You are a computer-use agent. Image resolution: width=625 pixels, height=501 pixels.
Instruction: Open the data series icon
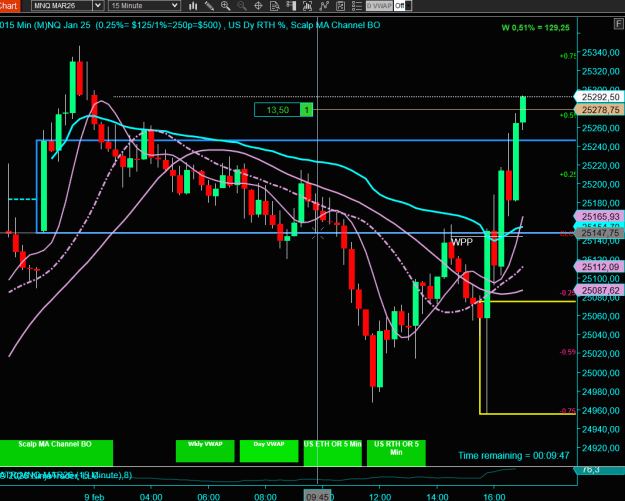[x=307, y=6]
